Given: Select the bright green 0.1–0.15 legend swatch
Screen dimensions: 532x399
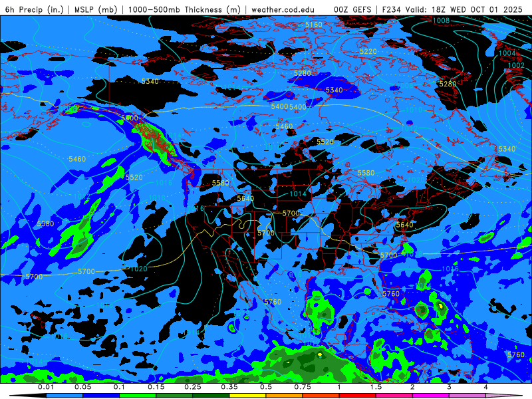Looking at the screenshot, I should pos(138,396).
